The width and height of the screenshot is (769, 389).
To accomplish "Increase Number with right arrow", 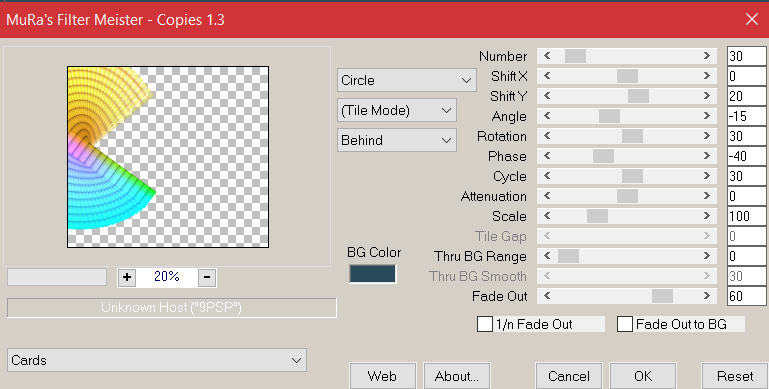I will (707, 56).
